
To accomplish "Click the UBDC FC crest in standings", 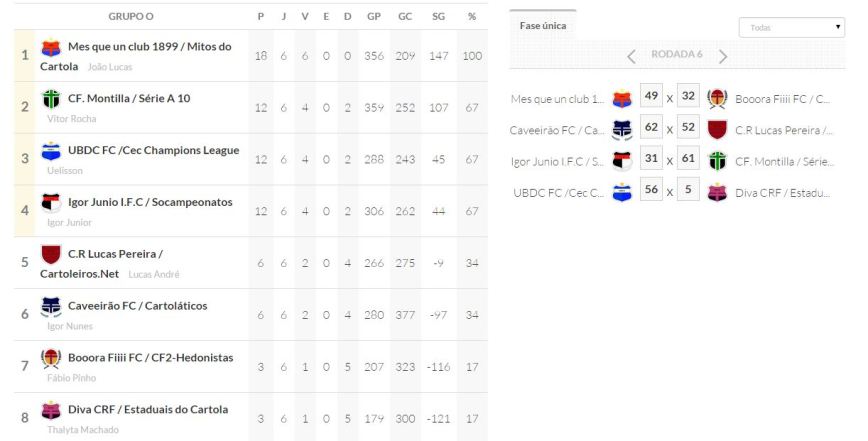I will point(51,151).
